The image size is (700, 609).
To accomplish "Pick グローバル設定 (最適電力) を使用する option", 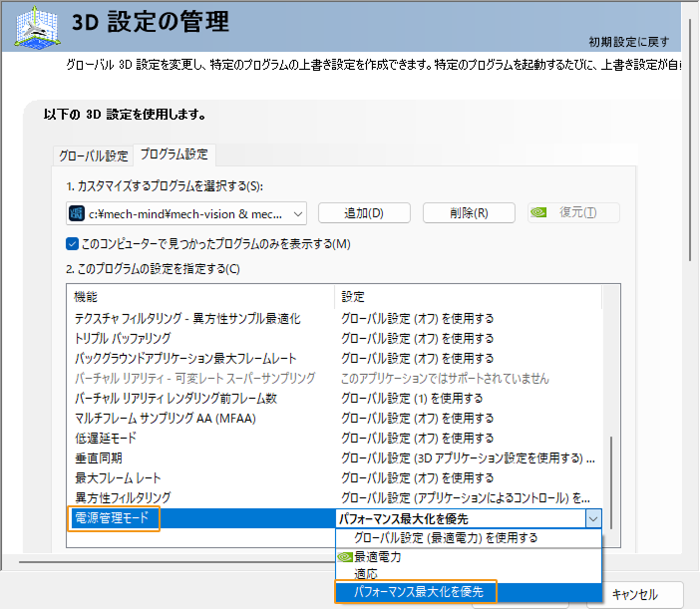I will pos(445,538).
